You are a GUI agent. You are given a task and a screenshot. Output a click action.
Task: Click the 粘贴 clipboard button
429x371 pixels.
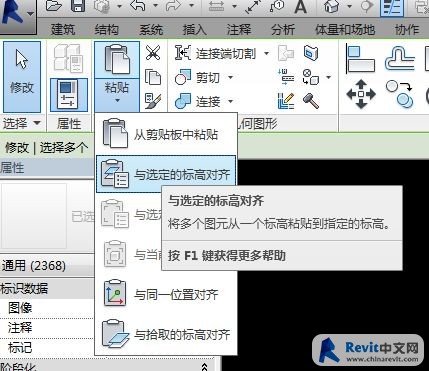click(x=117, y=60)
